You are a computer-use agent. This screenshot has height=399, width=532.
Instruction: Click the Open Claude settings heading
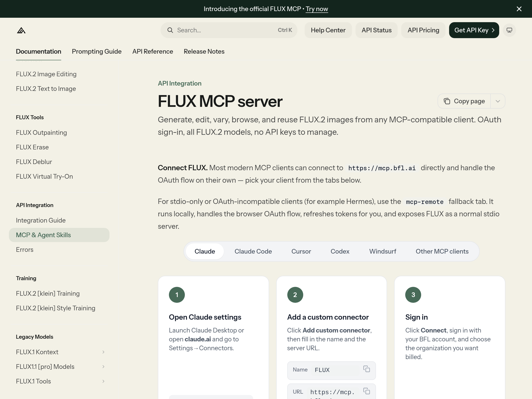(x=205, y=317)
